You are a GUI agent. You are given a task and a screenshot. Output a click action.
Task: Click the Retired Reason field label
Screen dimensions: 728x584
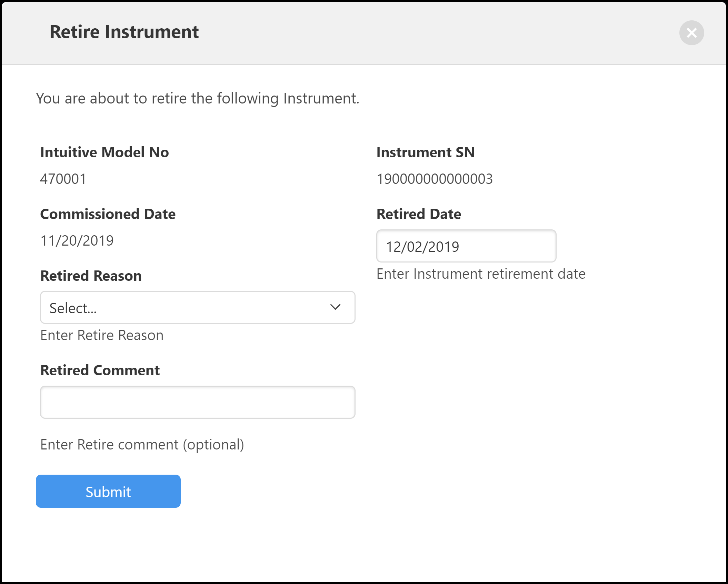[91, 276]
